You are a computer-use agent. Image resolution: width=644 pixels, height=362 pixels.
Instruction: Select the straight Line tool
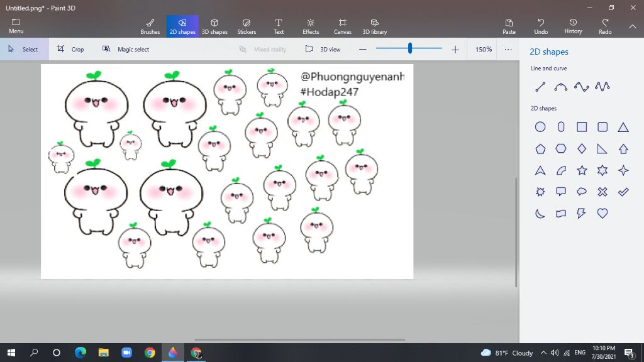pyautogui.click(x=540, y=87)
